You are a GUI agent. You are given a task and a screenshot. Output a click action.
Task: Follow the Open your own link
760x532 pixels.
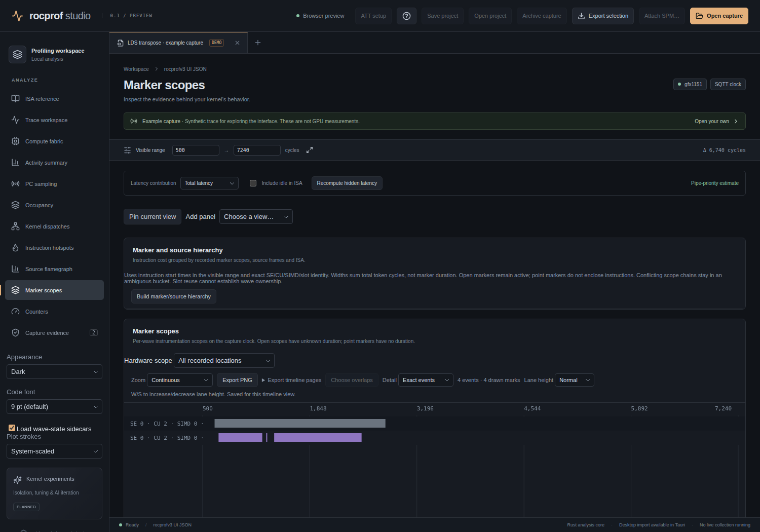click(x=716, y=121)
